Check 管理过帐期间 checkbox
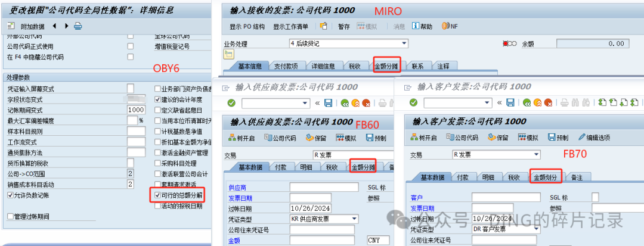644x246 pixels. [x=10, y=216]
